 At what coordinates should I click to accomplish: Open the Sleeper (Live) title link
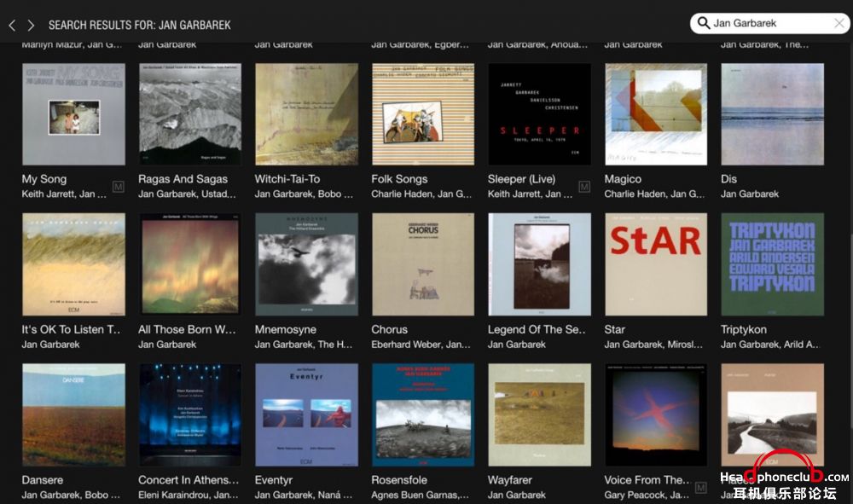522,179
